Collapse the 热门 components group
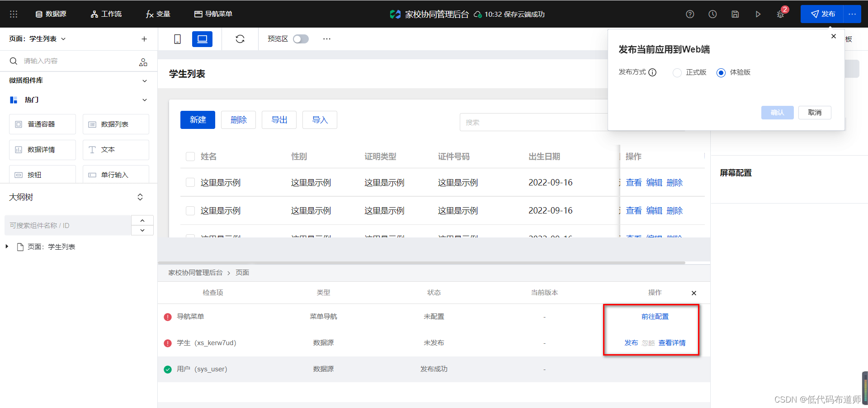This screenshot has height=408, width=868. [x=145, y=100]
